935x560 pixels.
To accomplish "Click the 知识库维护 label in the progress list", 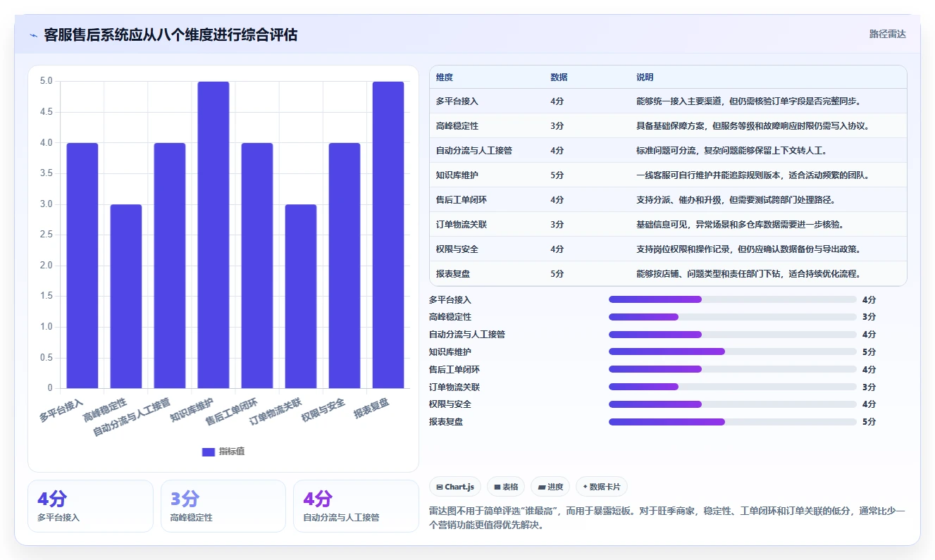I will [x=450, y=351].
